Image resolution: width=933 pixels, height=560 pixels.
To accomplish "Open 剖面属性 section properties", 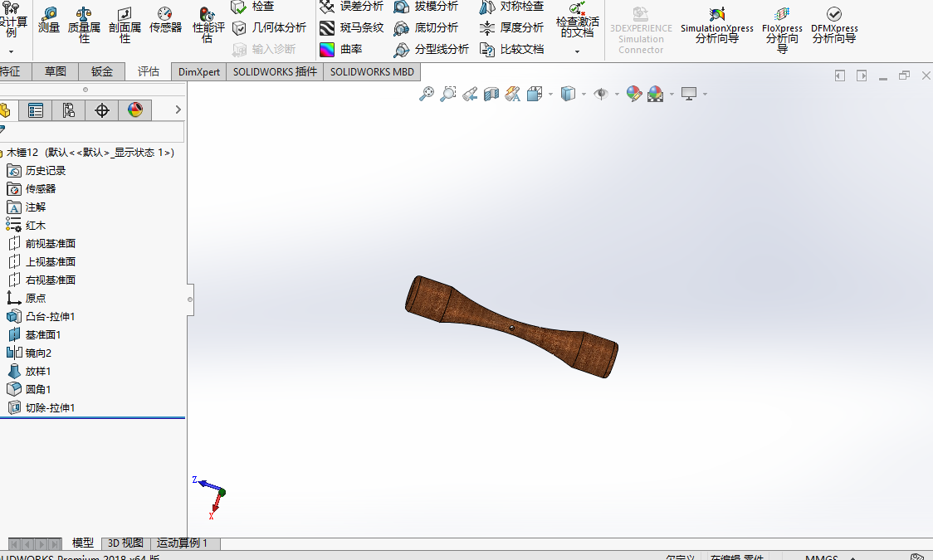I will (x=125, y=24).
